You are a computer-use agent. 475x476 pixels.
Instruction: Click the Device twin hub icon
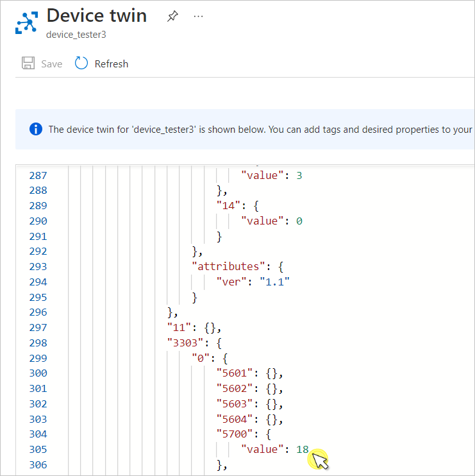pos(27,22)
